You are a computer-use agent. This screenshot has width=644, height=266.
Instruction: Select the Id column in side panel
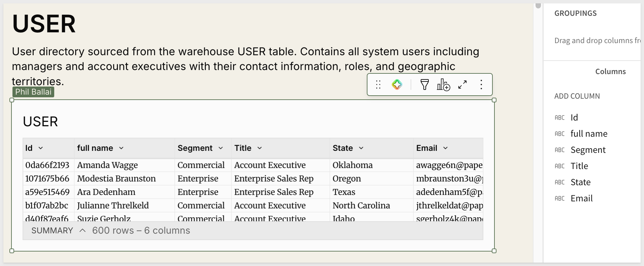574,118
